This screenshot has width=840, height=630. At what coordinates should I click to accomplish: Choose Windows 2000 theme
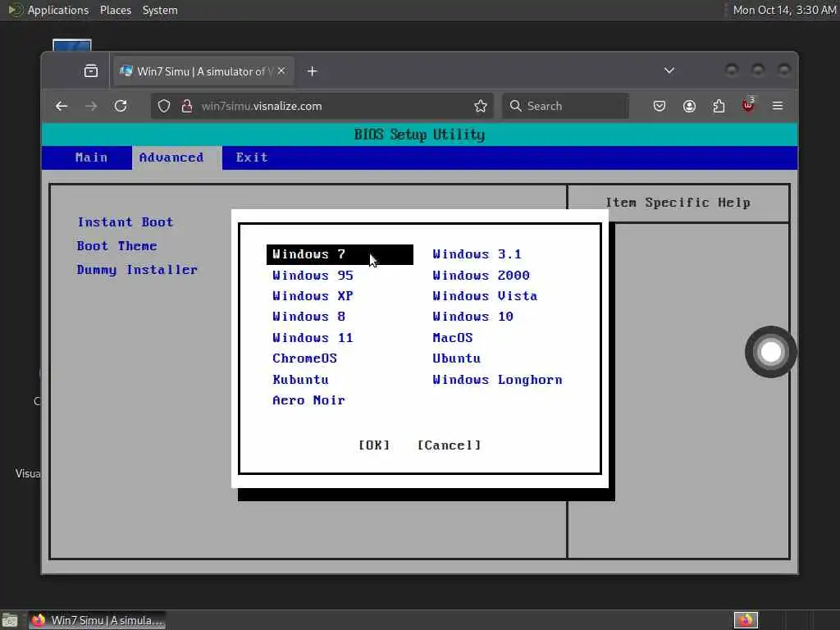coord(481,276)
